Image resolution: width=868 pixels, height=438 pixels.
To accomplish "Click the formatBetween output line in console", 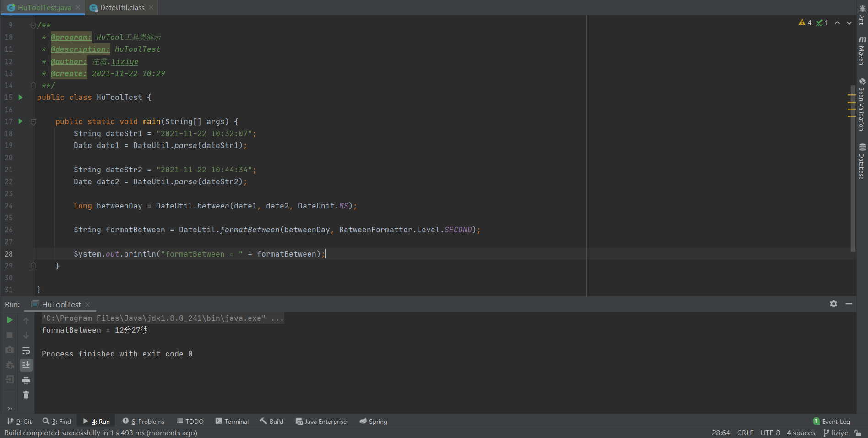I will point(95,330).
